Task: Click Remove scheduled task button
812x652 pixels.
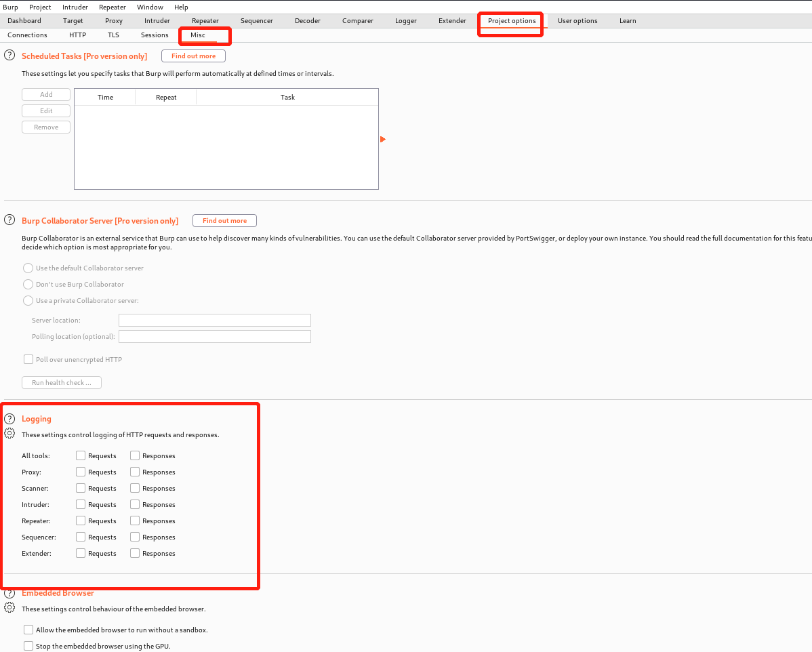Action: [46, 127]
